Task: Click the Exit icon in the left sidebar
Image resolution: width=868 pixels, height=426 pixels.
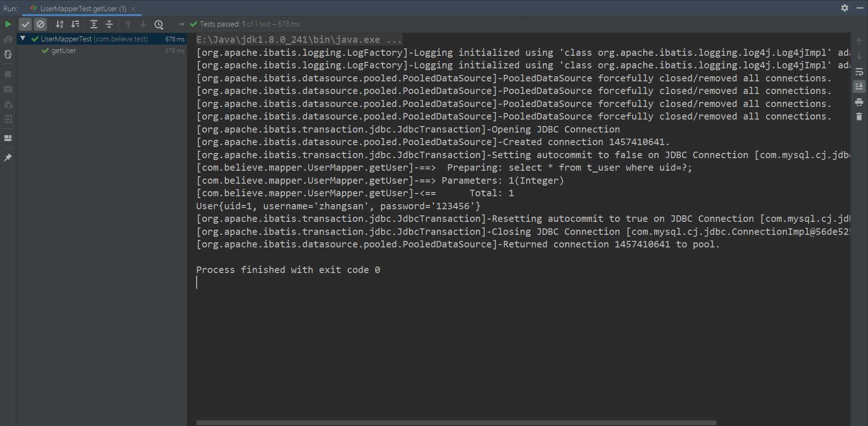Action: (x=8, y=120)
